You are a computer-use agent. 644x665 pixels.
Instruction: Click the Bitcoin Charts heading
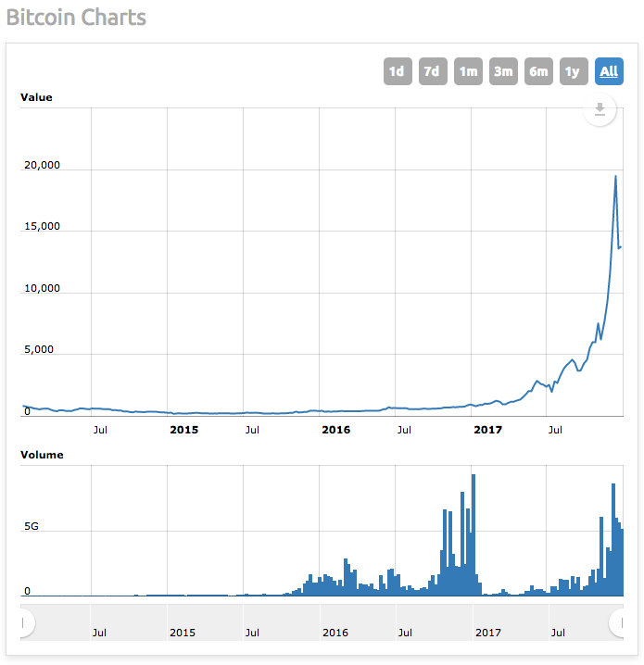click(x=76, y=18)
